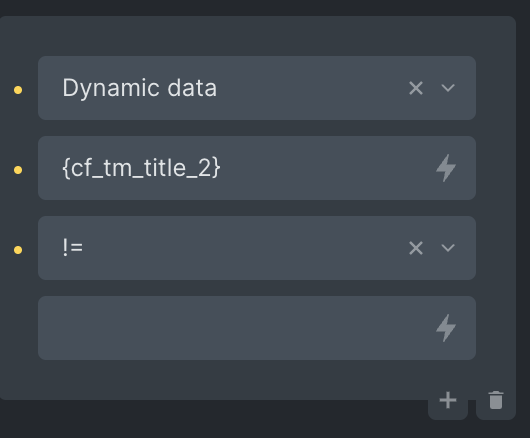Add a new condition with plus icon

pos(448,400)
